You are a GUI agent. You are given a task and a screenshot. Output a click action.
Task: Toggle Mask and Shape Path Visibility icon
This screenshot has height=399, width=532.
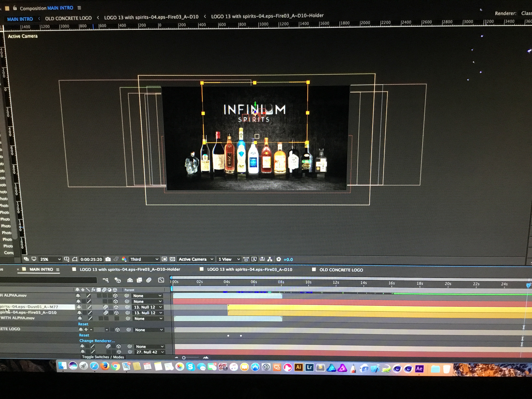[x=75, y=259]
